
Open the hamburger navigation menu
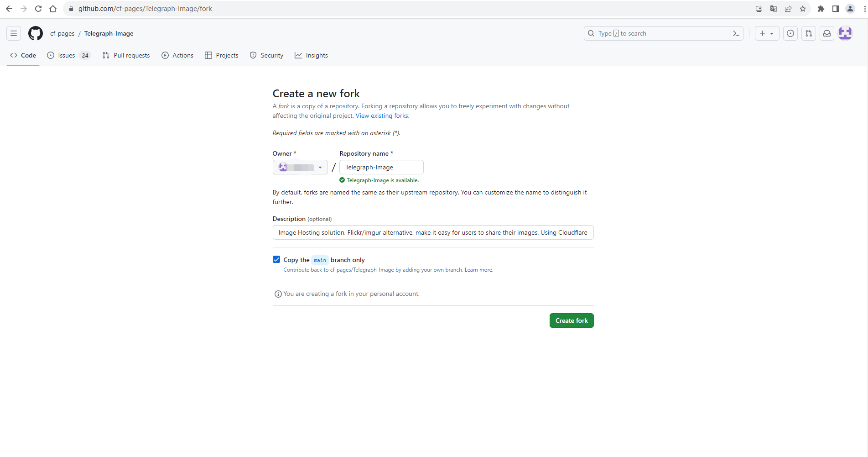point(14,33)
